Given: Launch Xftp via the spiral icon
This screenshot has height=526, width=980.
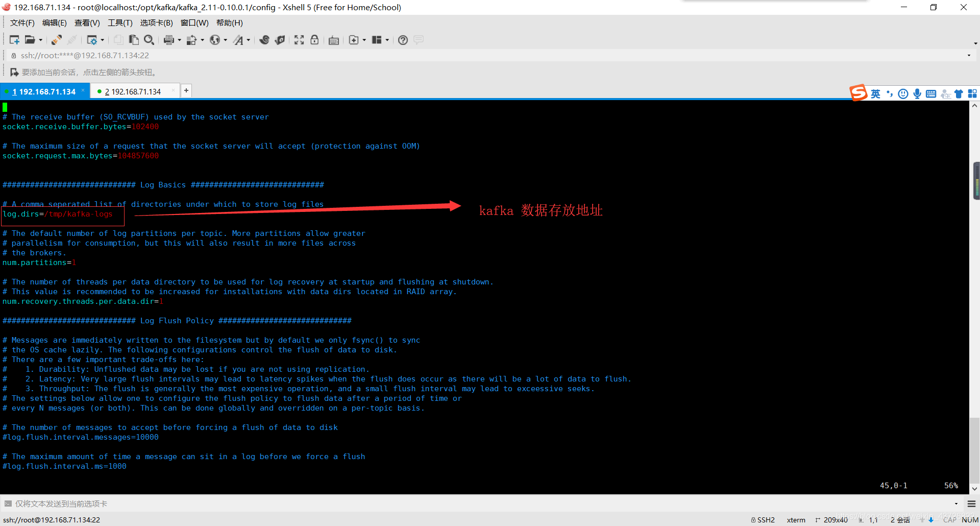Looking at the screenshot, I should (264, 40).
